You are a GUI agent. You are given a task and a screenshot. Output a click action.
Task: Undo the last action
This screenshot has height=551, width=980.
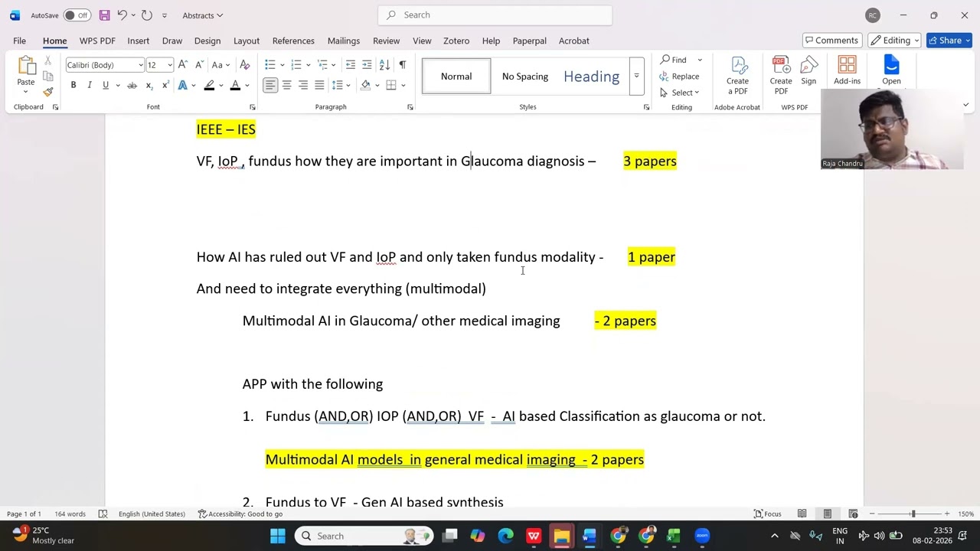coord(122,15)
